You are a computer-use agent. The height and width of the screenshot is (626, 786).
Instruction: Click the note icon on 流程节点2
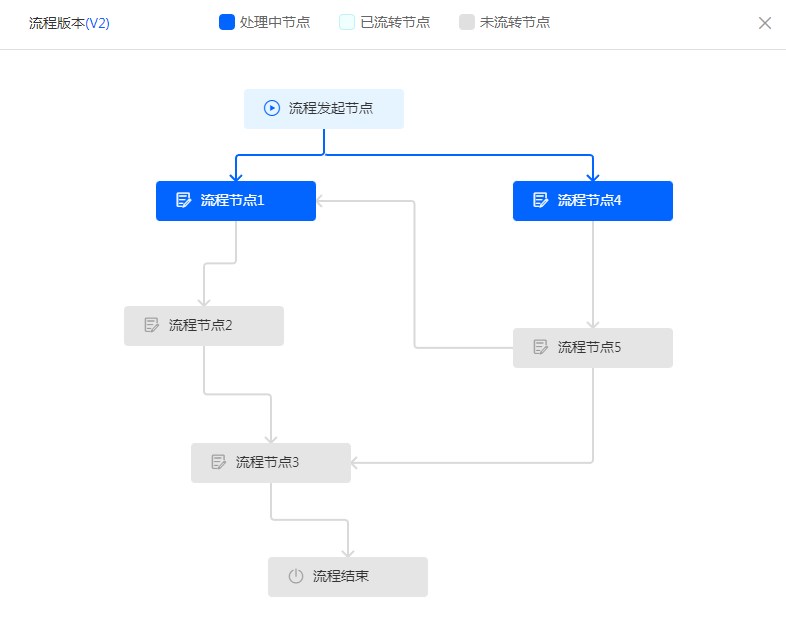tap(151, 325)
